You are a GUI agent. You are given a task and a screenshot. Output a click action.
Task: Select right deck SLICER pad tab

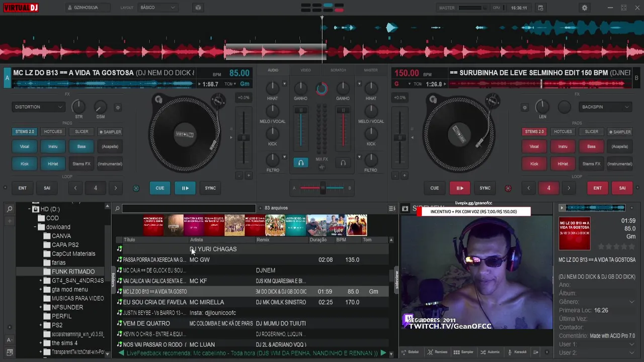(591, 132)
